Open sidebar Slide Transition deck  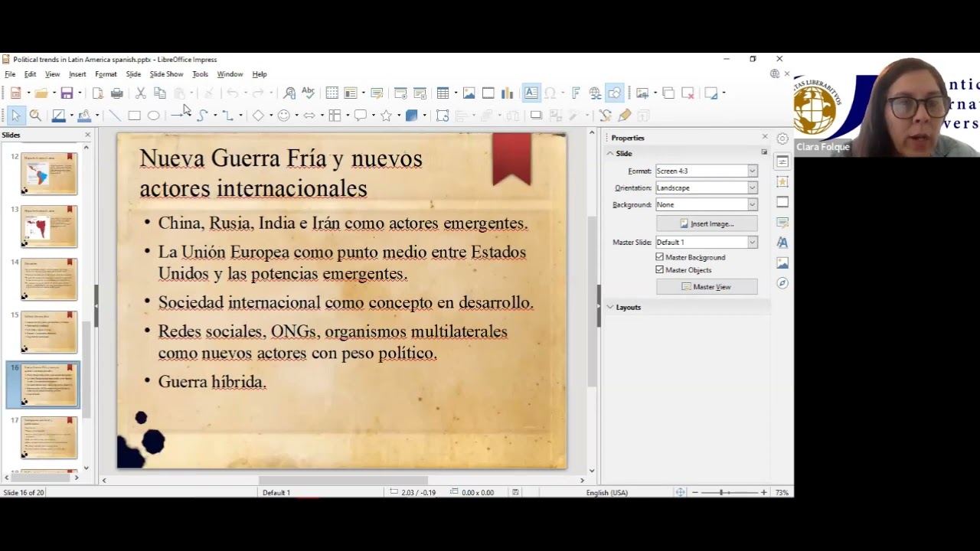(782, 202)
